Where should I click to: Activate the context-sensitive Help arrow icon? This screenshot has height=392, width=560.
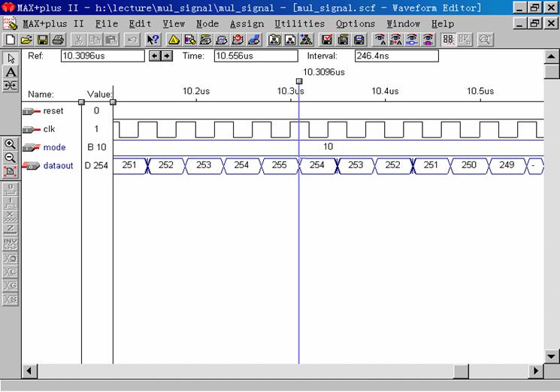153,40
